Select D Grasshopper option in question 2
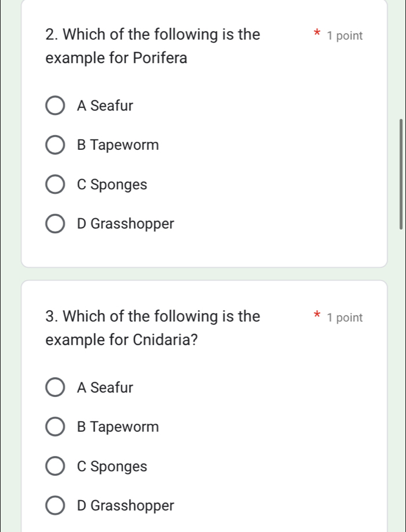 55,223
